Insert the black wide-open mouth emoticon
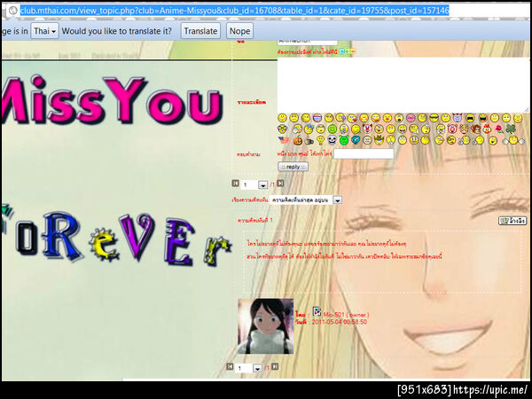The width and height of the screenshot is (532, 399). click(x=470, y=118)
